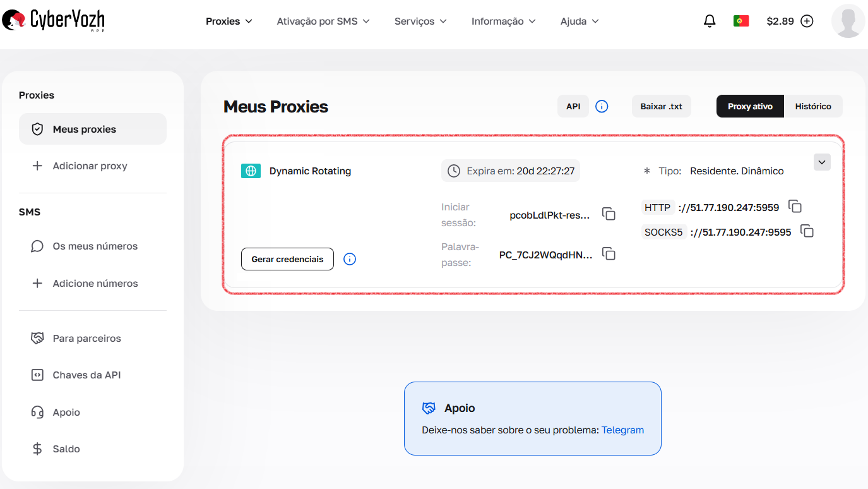The image size is (868, 489).
Task: Click the chat icon next to Os meus números
Action: tap(37, 246)
